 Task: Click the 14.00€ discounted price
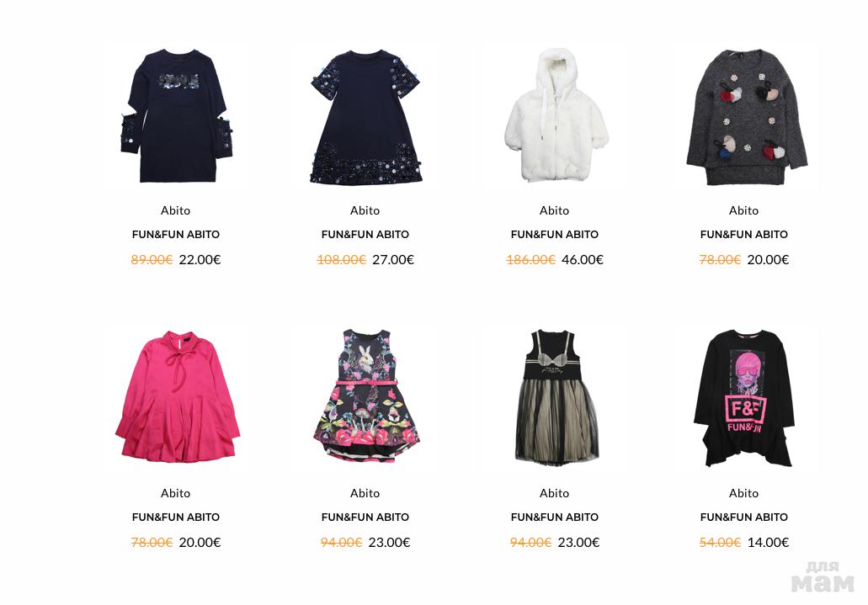pos(769,543)
